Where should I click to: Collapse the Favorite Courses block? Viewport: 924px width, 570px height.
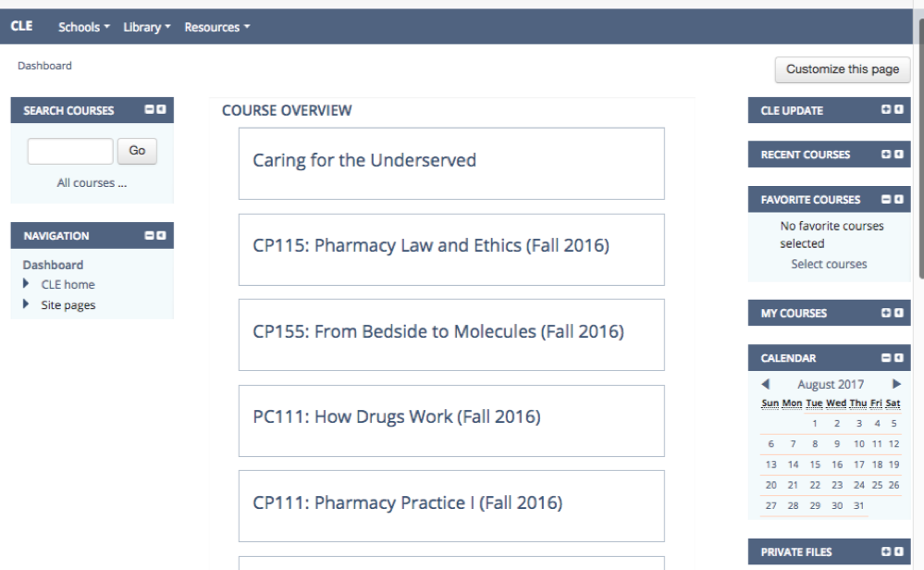(886, 199)
